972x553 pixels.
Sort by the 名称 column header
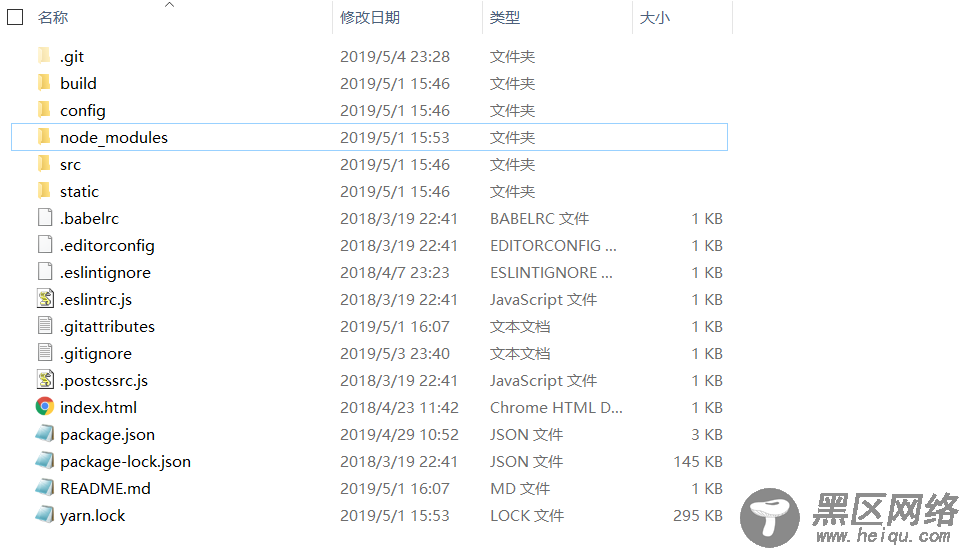coord(53,17)
